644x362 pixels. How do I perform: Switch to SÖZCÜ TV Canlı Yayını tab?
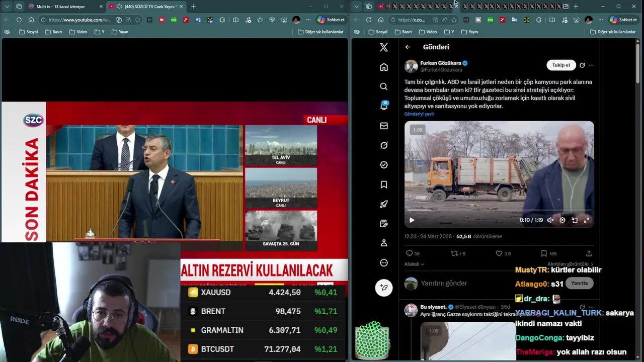(x=145, y=7)
